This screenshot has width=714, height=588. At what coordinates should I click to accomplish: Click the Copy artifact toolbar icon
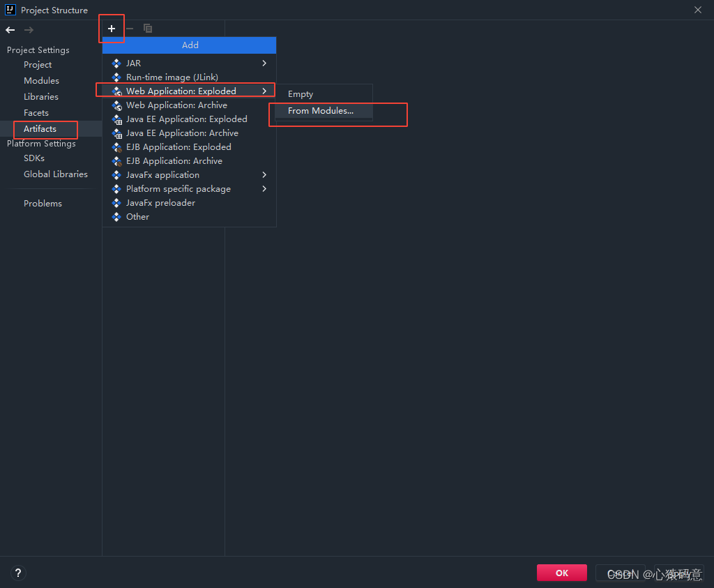click(148, 28)
